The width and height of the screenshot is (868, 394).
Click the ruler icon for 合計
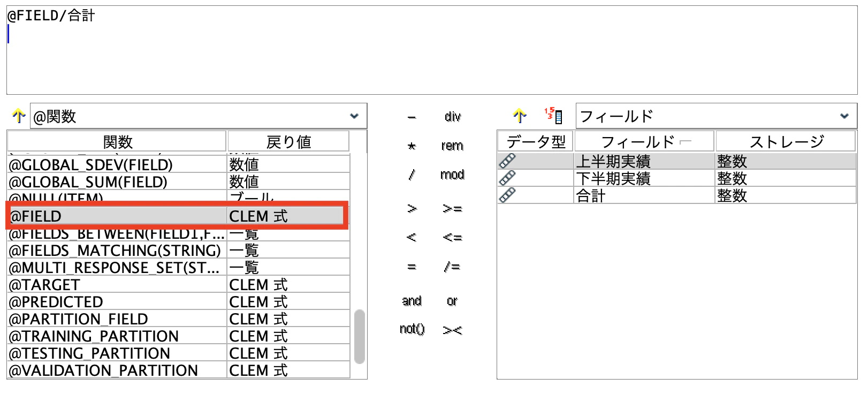click(x=507, y=195)
